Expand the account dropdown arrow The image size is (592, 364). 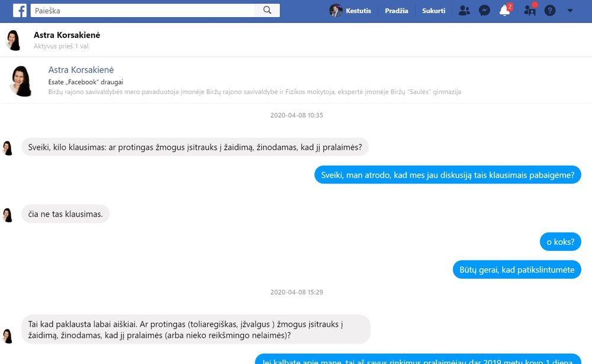click(x=570, y=11)
